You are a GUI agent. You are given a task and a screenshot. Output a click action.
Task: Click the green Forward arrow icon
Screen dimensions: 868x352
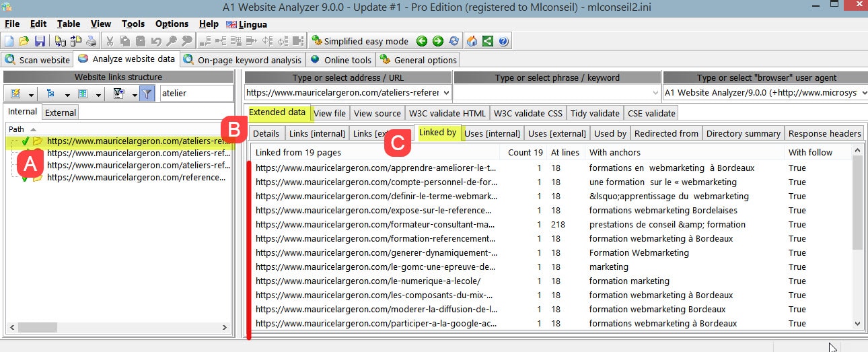point(438,41)
